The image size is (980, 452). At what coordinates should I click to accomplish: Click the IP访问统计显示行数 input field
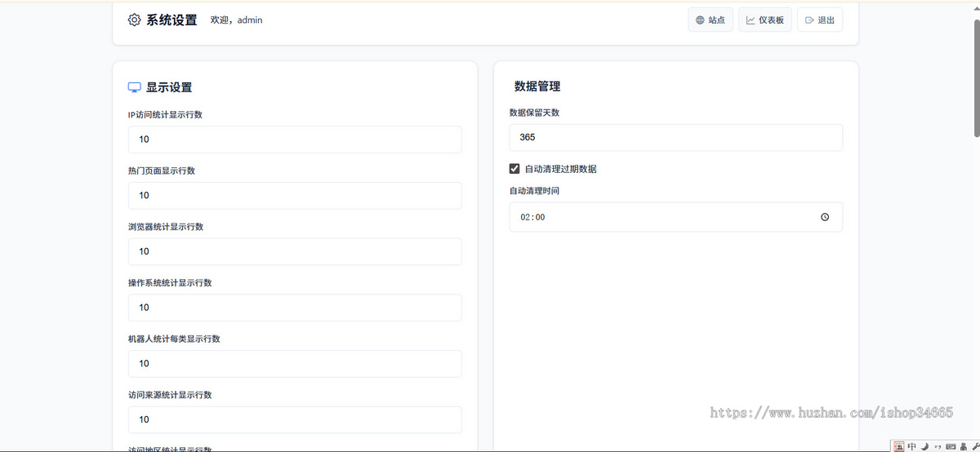click(x=295, y=140)
